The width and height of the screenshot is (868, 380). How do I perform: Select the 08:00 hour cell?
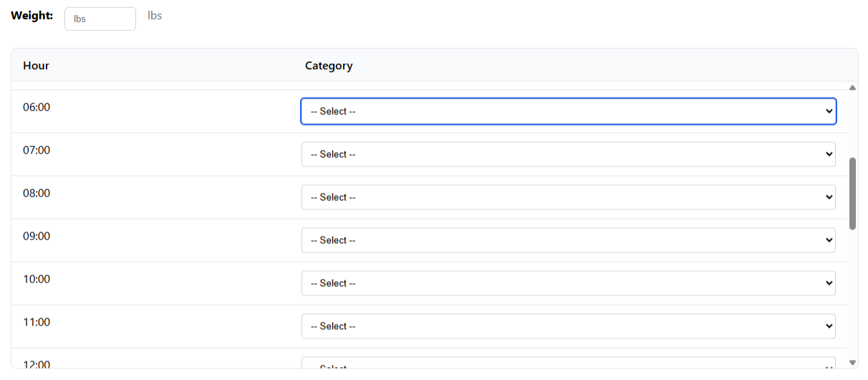[x=37, y=194]
